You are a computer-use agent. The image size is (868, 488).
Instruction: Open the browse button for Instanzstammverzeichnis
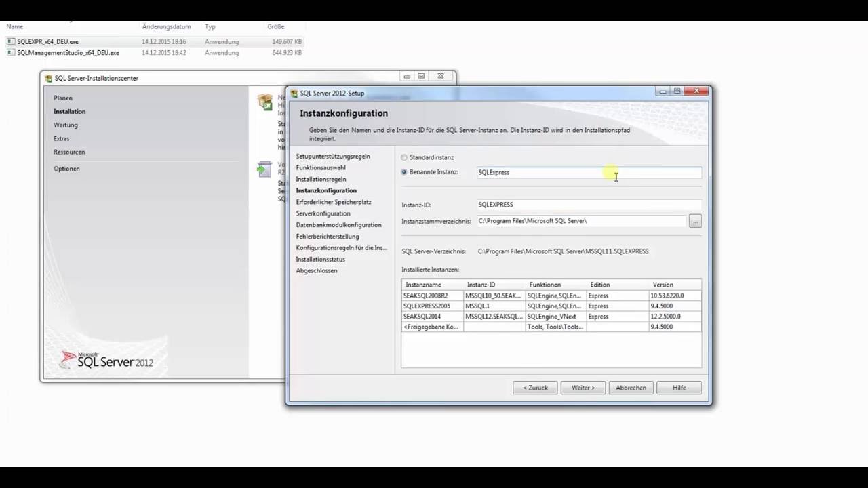click(695, 221)
